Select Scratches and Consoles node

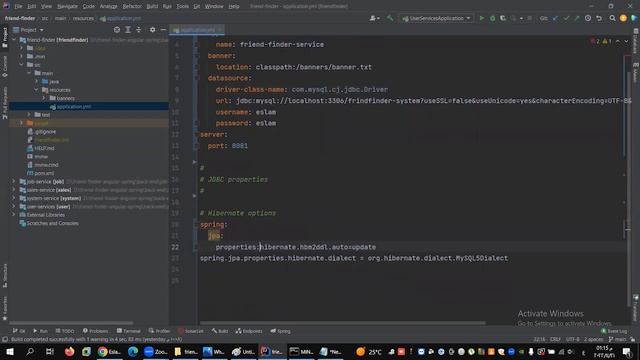point(49,223)
